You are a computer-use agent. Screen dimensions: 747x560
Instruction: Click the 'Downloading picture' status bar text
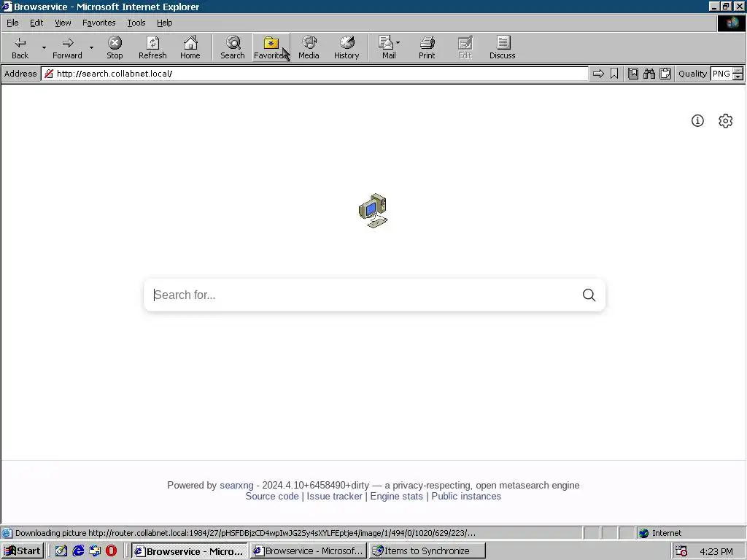pos(245,533)
